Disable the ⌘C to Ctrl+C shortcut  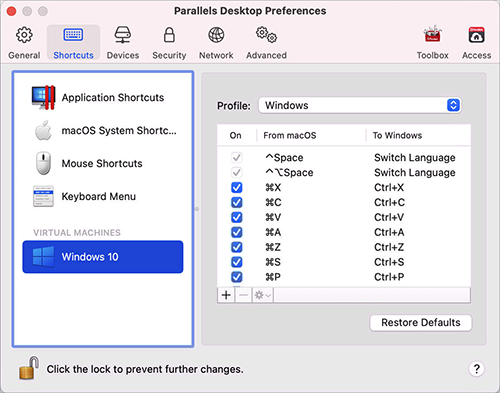coord(237,202)
